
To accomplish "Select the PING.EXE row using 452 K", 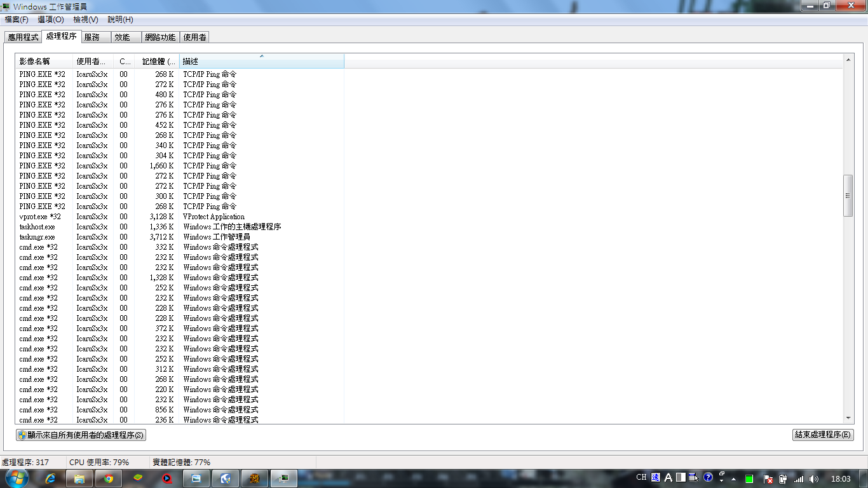I will click(179, 125).
